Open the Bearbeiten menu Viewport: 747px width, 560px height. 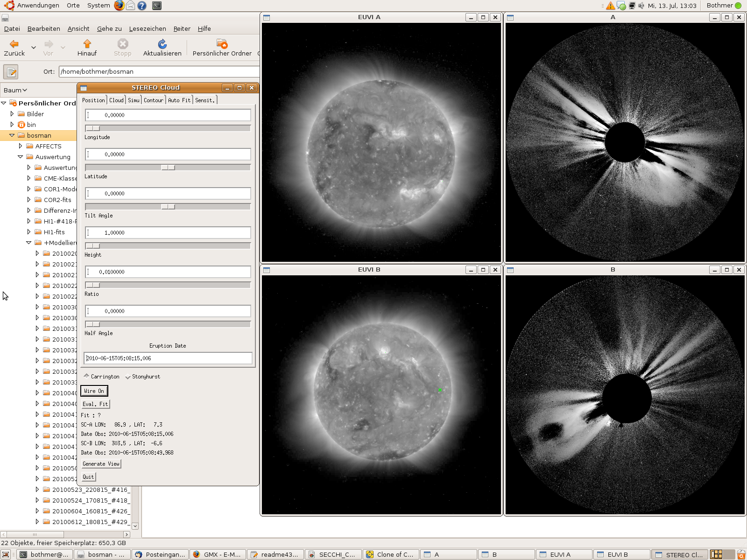coord(44,28)
